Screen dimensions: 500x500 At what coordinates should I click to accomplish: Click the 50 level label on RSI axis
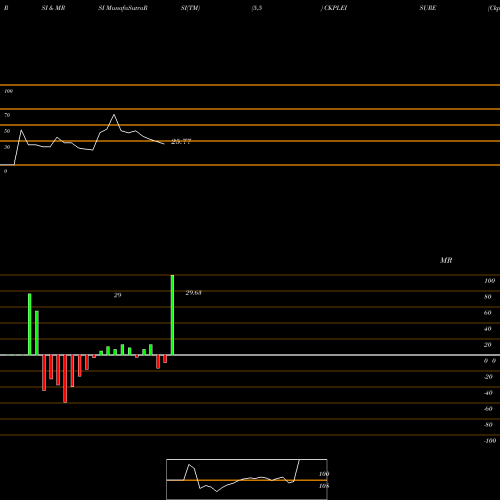[7, 131]
